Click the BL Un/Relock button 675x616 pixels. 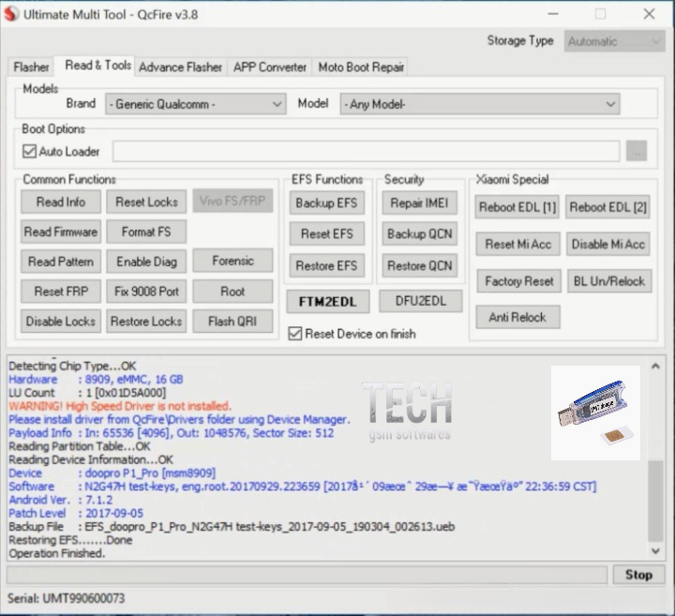click(609, 281)
